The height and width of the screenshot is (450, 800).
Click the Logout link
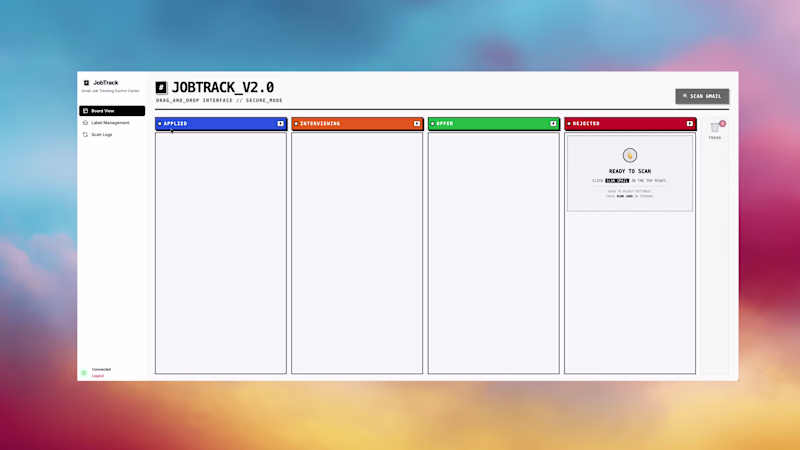point(97,376)
